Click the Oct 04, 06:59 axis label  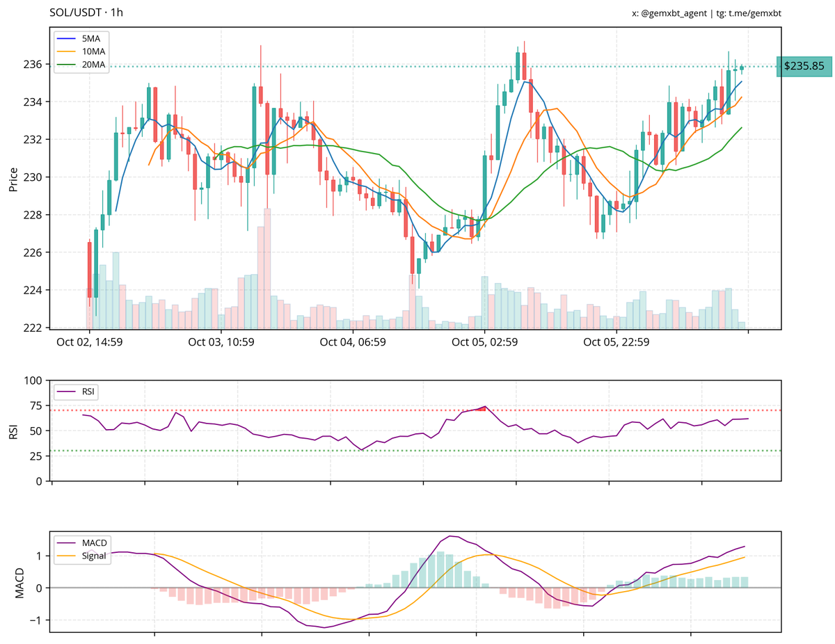click(x=353, y=342)
